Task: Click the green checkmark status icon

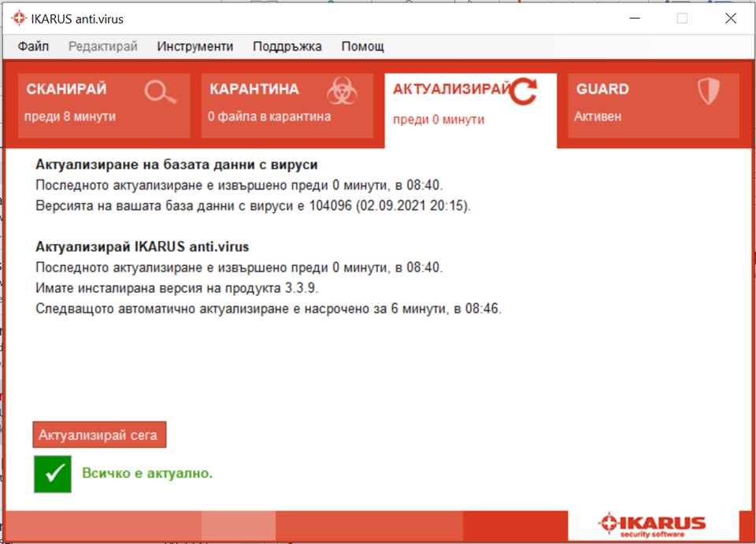Action: 53,474
